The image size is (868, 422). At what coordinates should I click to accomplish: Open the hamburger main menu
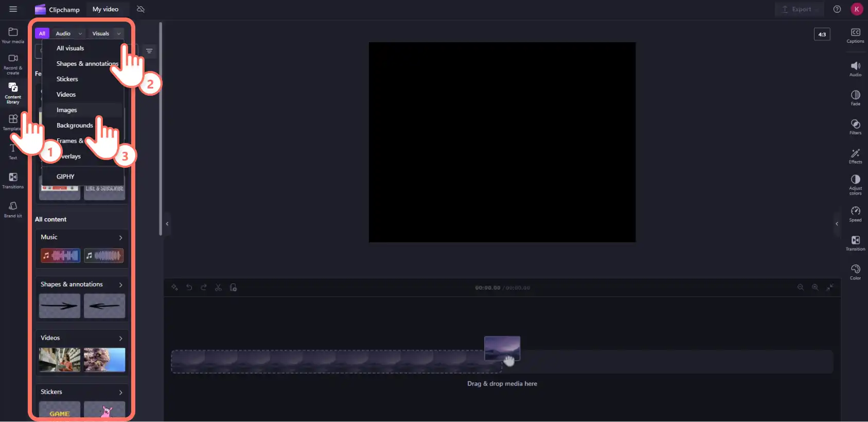[x=13, y=9]
